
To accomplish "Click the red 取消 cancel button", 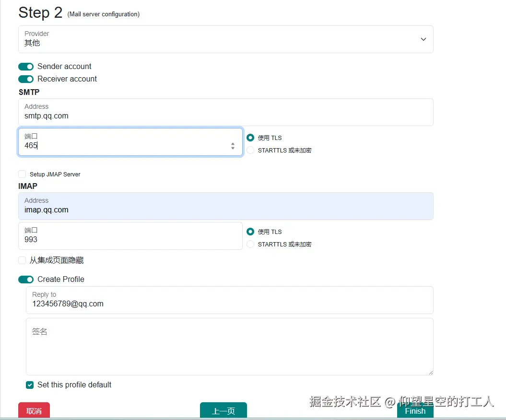I will pos(34,410).
